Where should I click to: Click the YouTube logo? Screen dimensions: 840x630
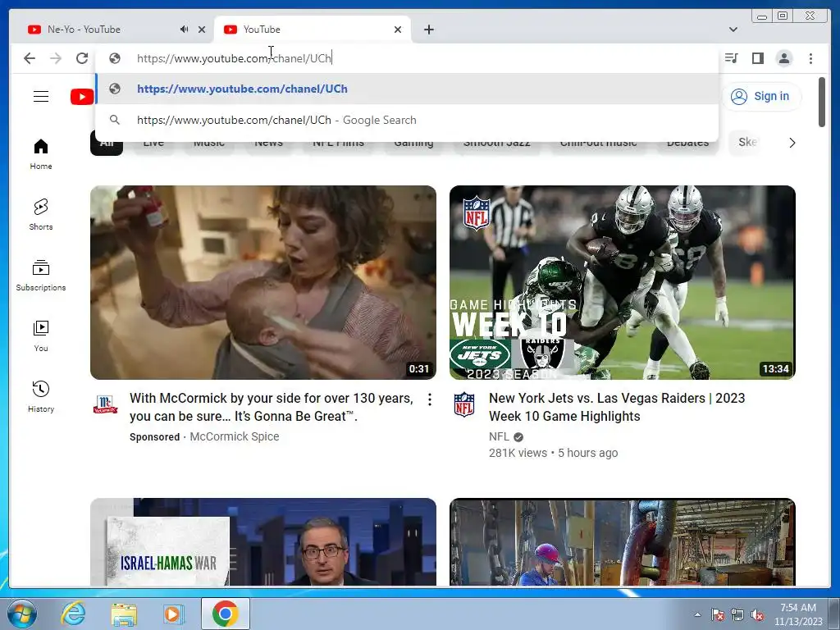pos(82,97)
